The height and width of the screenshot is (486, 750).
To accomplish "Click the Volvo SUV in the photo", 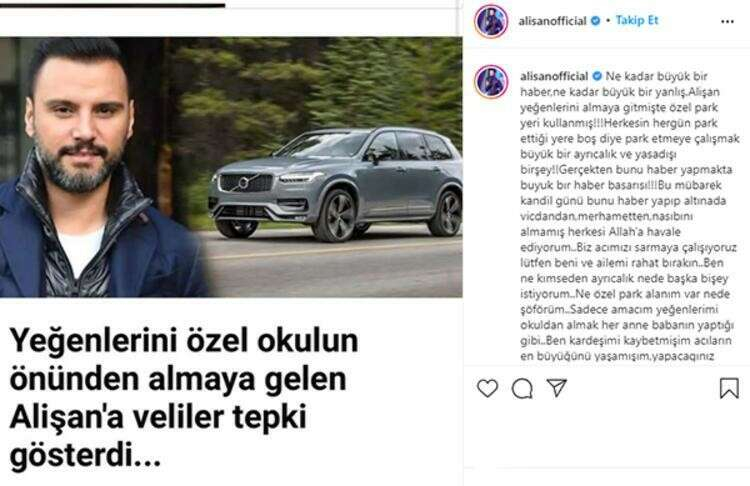I will [335, 184].
